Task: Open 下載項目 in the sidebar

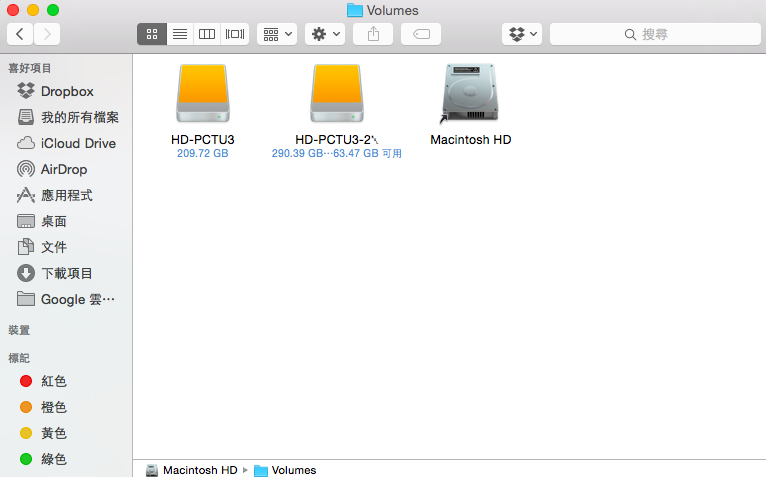Action: 66,273
